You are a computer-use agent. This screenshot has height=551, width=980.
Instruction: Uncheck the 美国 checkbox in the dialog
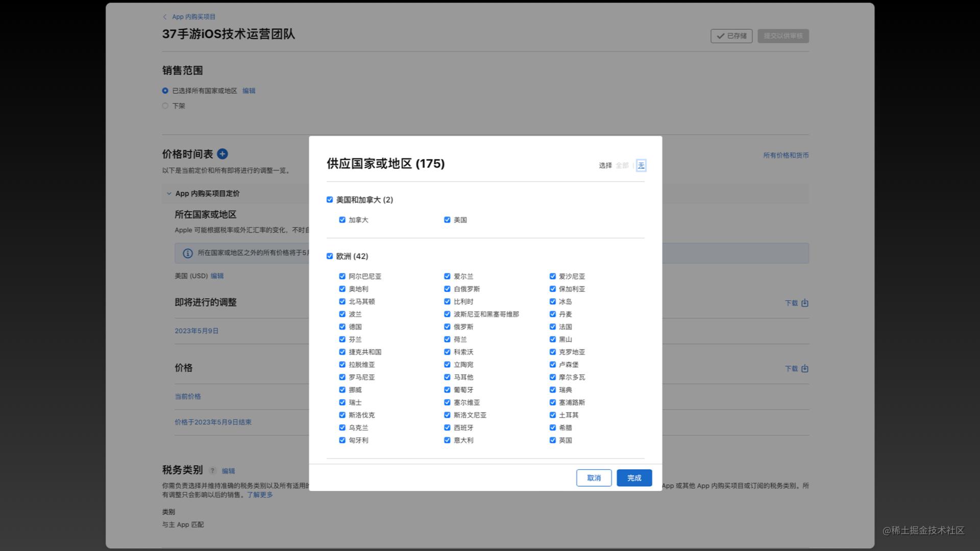(447, 220)
